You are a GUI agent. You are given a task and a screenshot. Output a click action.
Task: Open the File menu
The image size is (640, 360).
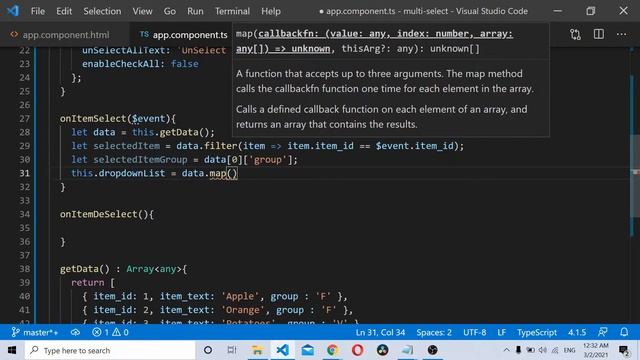click(38, 11)
